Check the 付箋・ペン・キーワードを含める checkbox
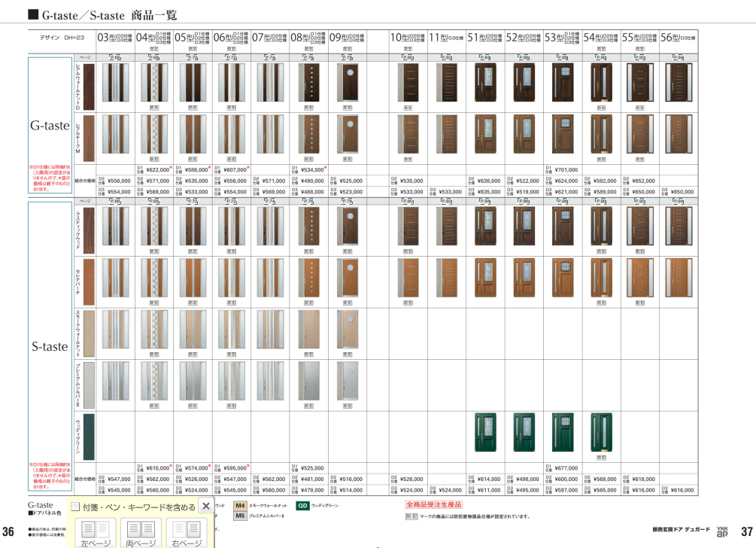 [x=75, y=507]
